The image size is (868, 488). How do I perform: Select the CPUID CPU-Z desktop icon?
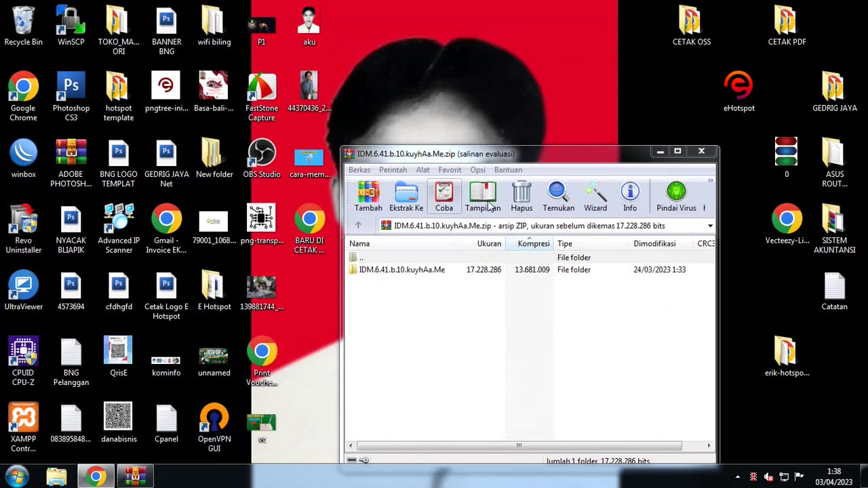click(x=23, y=362)
